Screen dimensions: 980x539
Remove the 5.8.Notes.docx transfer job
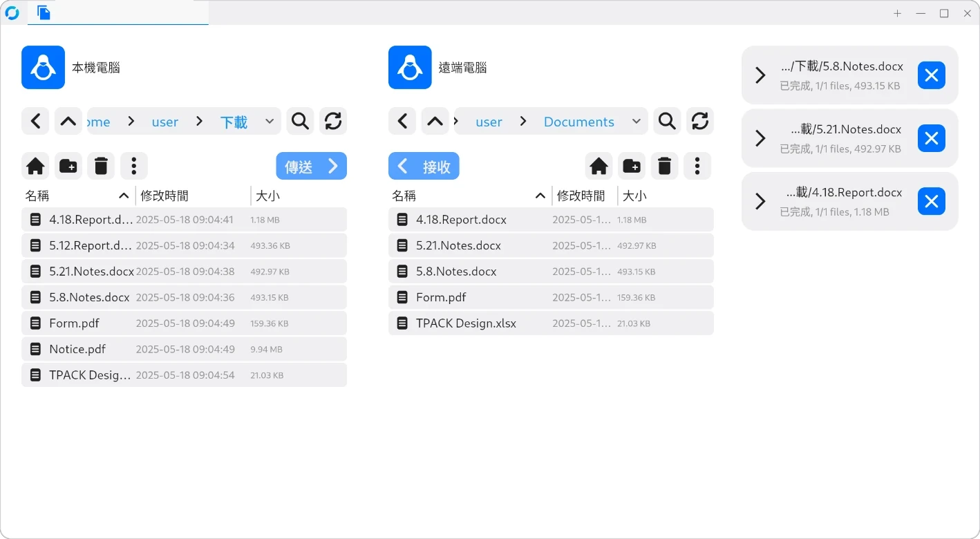(x=931, y=75)
